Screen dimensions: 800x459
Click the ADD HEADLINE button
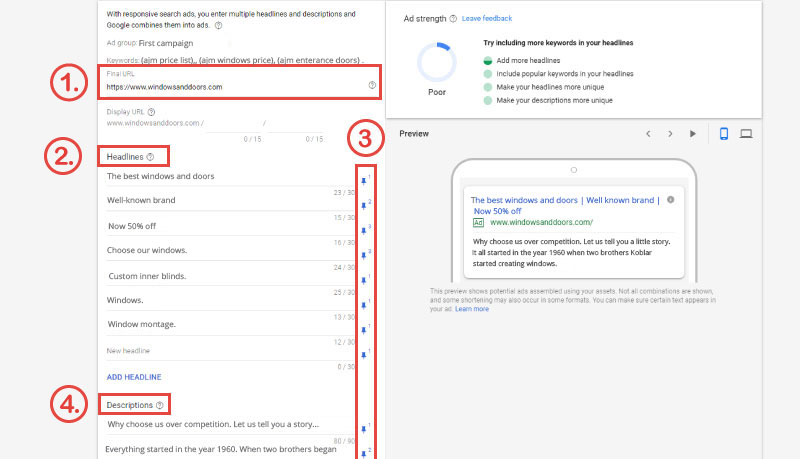click(x=134, y=377)
